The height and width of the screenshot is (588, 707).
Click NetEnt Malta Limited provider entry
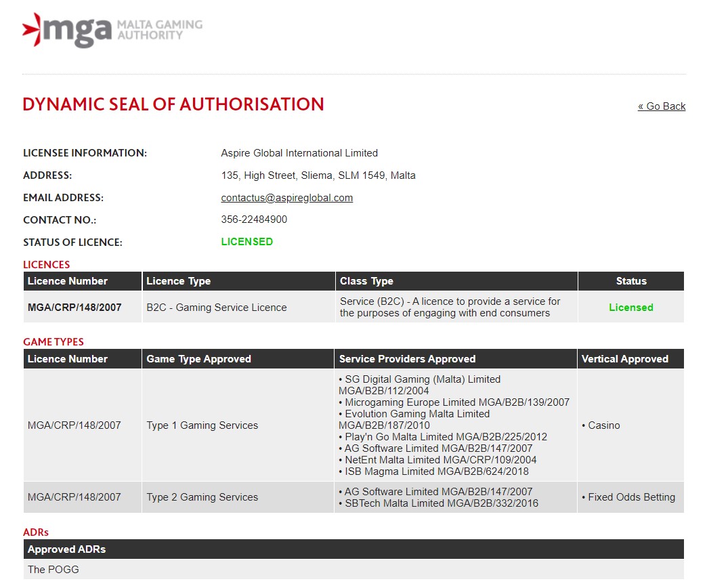[x=437, y=460]
